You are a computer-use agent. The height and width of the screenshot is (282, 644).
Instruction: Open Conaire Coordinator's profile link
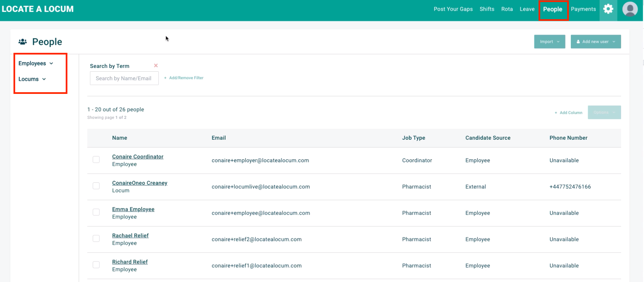pyautogui.click(x=138, y=156)
